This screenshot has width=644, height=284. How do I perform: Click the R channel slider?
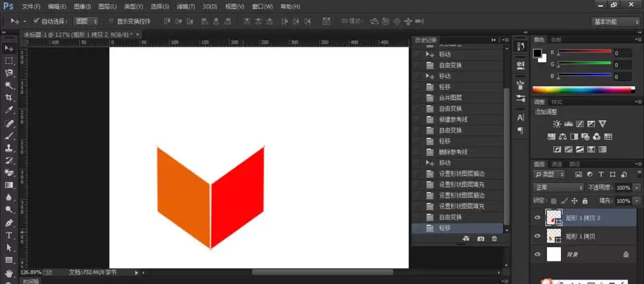584,52
